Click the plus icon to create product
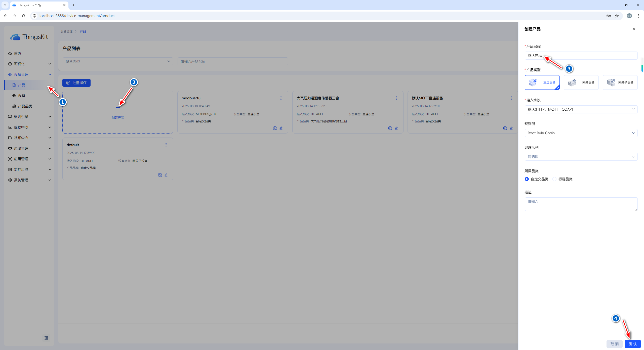Viewport: 644px width, 350px height. [x=118, y=108]
